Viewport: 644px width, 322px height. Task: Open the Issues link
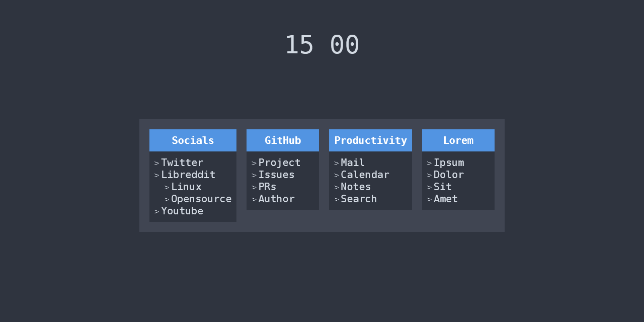pyautogui.click(x=276, y=175)
